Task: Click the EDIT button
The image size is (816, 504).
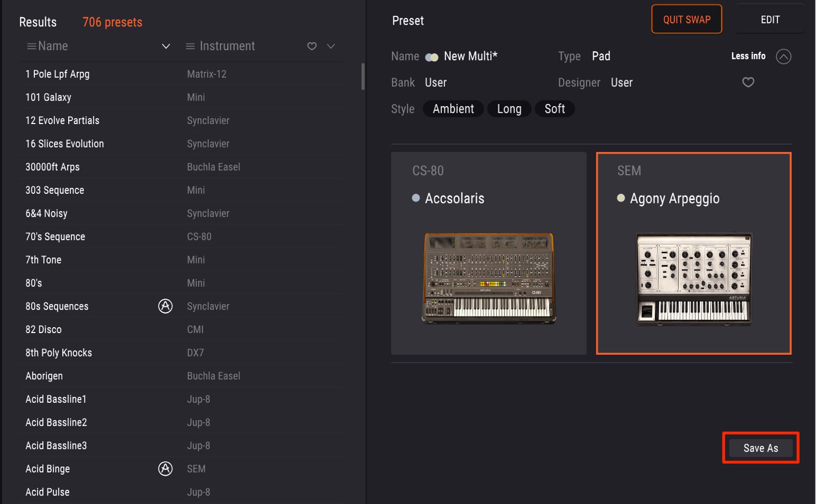Action: tap(770, 20)
